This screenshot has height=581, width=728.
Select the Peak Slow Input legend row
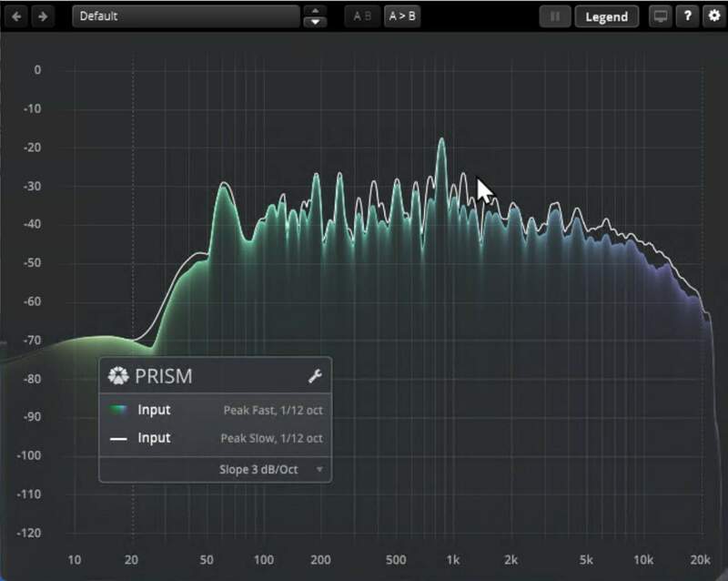(x=215, y=438)
